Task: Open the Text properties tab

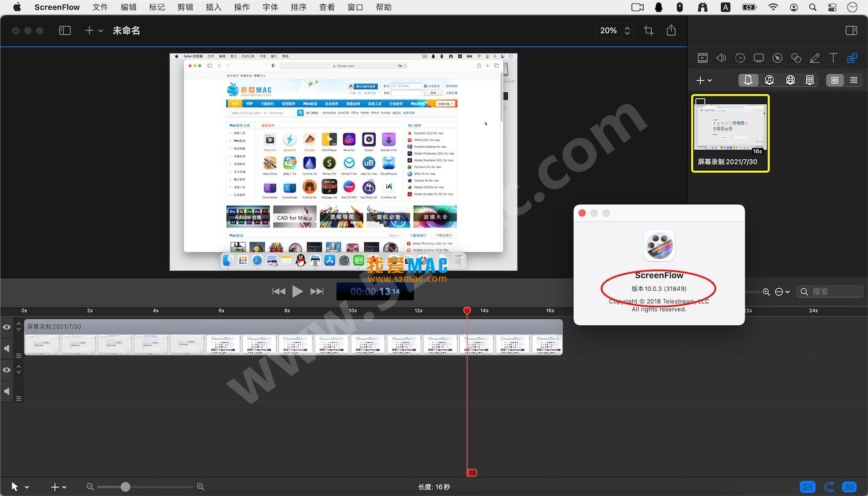Action: 833,58
